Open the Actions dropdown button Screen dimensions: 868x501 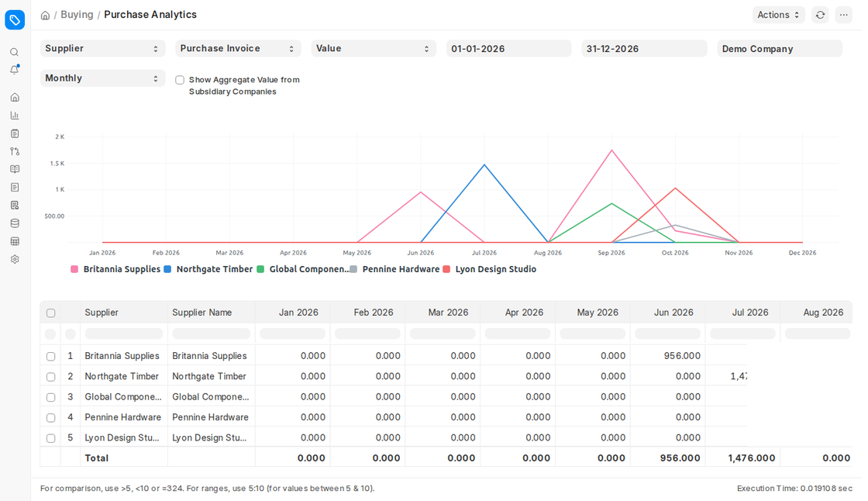tap(778, 15)
